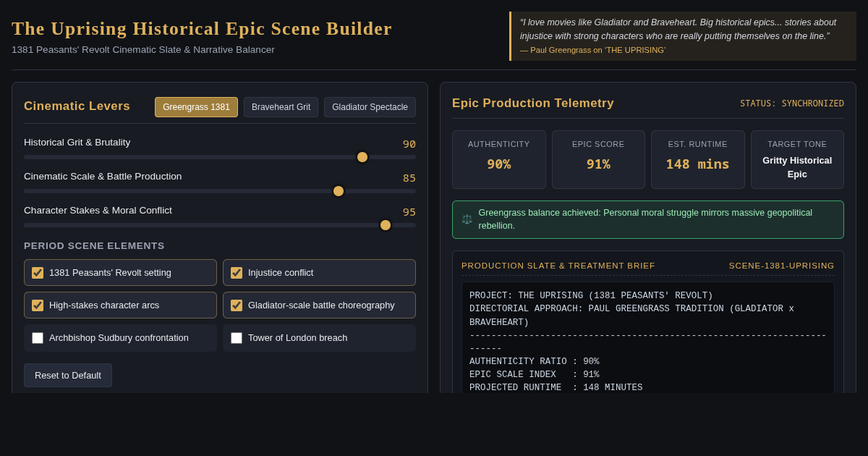868x456 pixels.
Task: Click the Est. Runtime 148 mins card
Action: pos(698,160)
